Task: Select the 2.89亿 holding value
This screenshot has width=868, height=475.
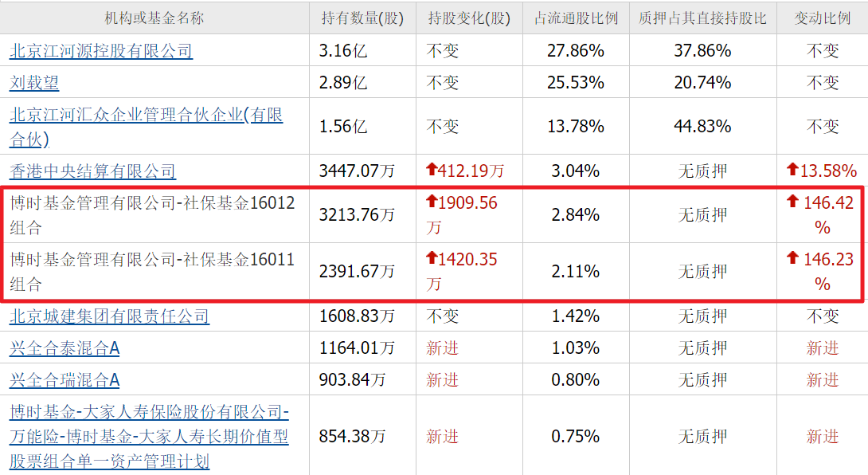Action: point(343,83)
